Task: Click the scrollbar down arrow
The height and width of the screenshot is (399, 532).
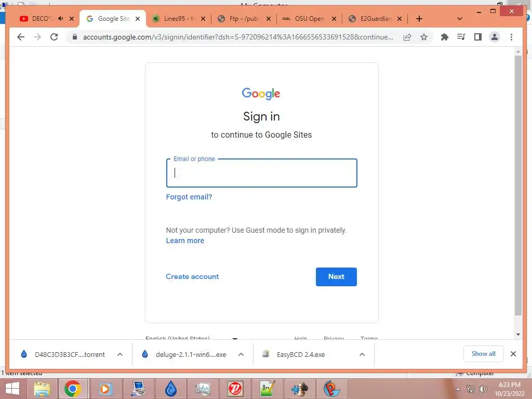Action: coord(518,335)
